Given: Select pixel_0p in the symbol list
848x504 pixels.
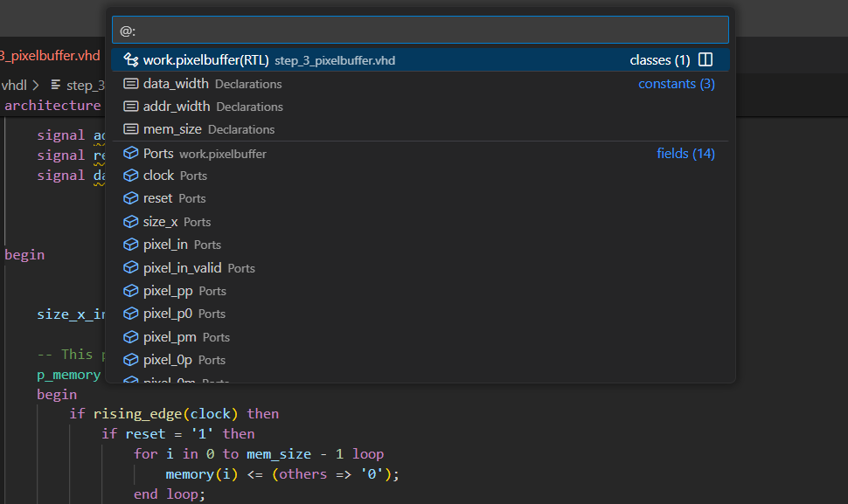Looking at the screenshot, I should (x=168, y=360).
